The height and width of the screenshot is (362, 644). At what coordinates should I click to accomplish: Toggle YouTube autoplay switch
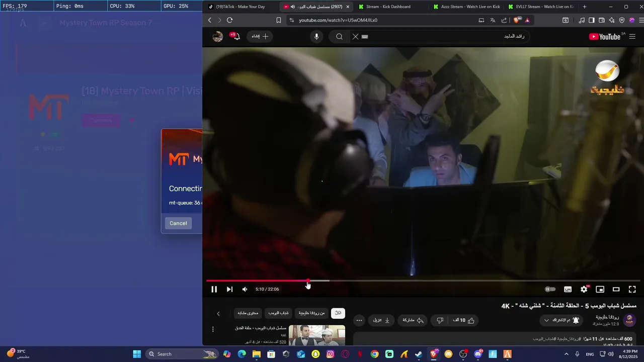pyautogui.click(x=550, y=289)
